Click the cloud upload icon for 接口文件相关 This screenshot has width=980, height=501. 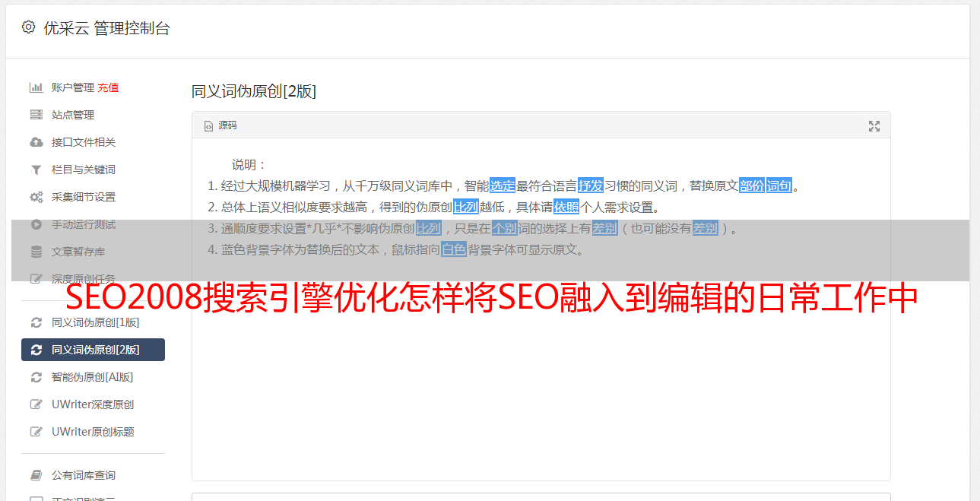pos(36,142)
